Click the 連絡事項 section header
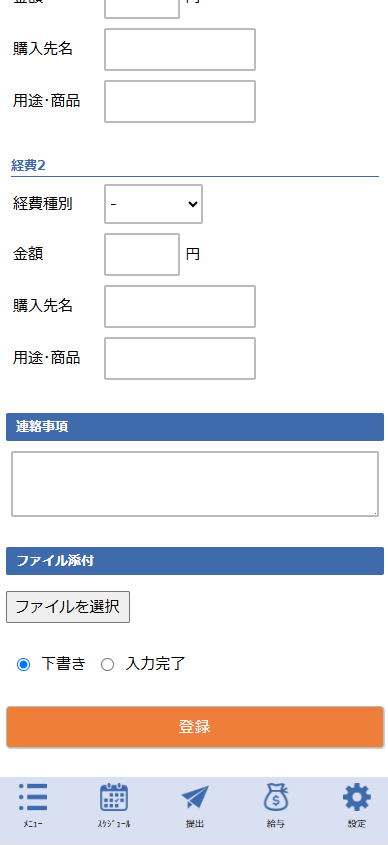The image size is (388, 845). tap(195, 427)
